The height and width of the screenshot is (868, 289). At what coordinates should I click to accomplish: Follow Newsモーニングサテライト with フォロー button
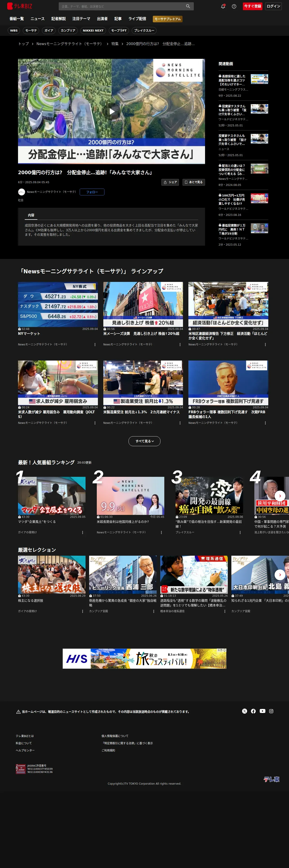pos(92,192)
